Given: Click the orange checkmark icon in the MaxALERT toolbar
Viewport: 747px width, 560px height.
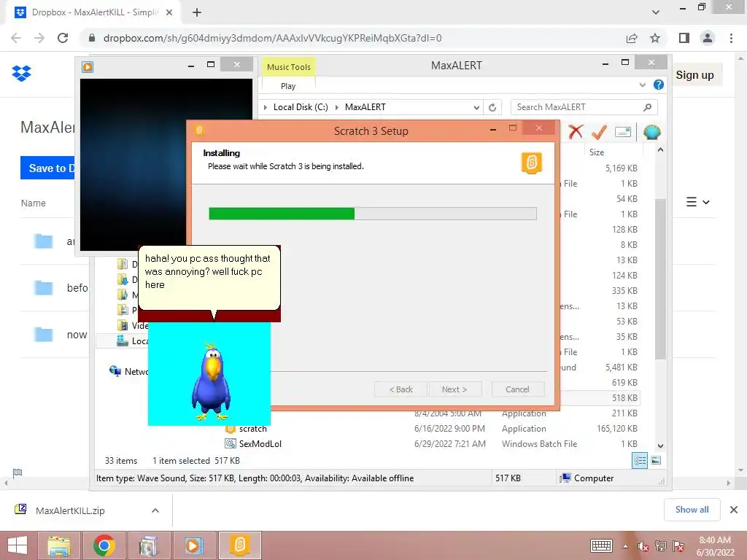Looking at the screenshot, I should (x=599, y=132).
